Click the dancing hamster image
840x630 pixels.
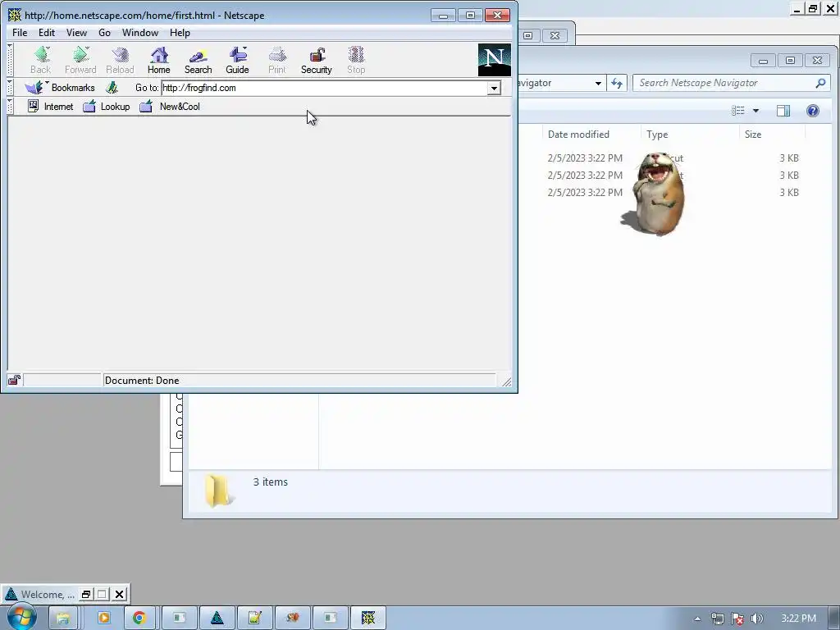point(655,194)
